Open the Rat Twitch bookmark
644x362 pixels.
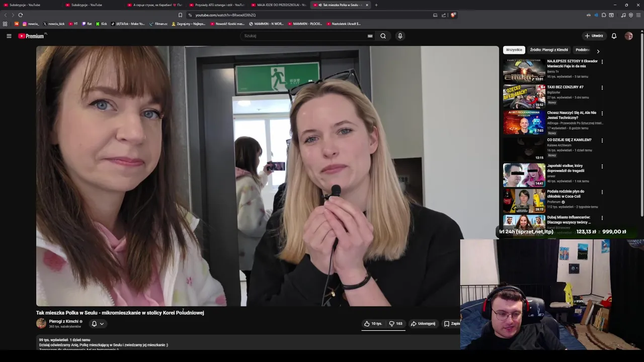tap(87, 24)
